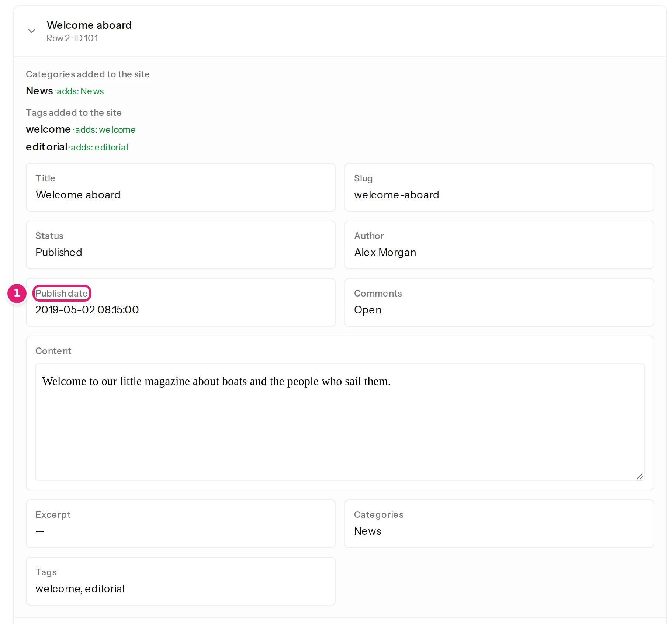Screen dimensions: 672x624
Task: Click the Tags value 'welcome, editorial'
Action: click(80, 589)
